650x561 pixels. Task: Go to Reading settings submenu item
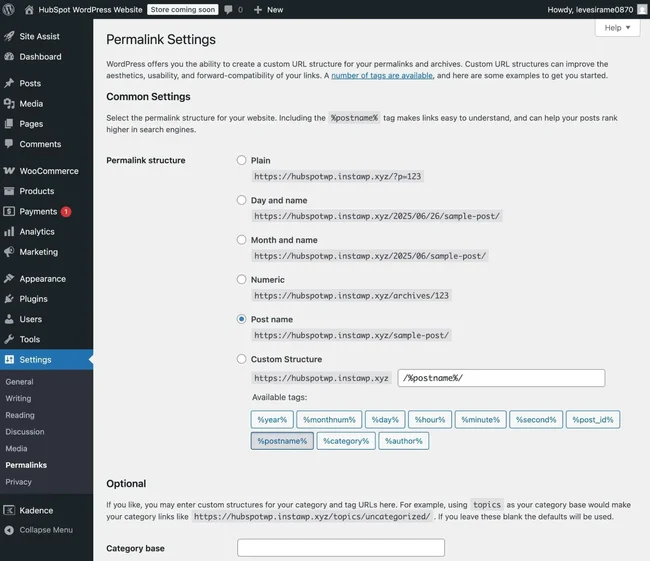[20, 415]
